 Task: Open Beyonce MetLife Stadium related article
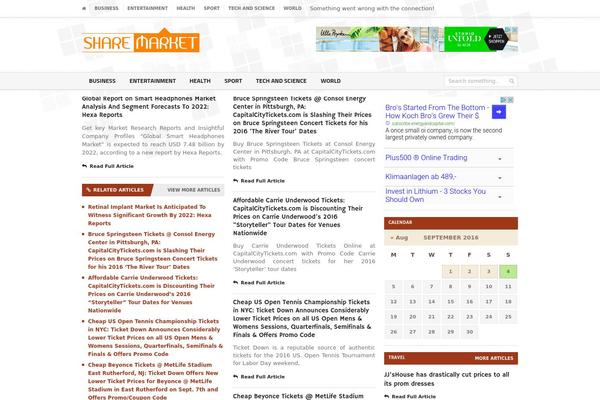(153, 381)
